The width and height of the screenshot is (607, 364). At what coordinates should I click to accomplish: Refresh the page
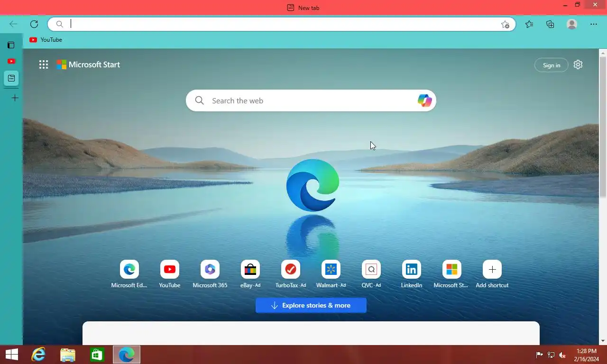(x=34, y=24)
